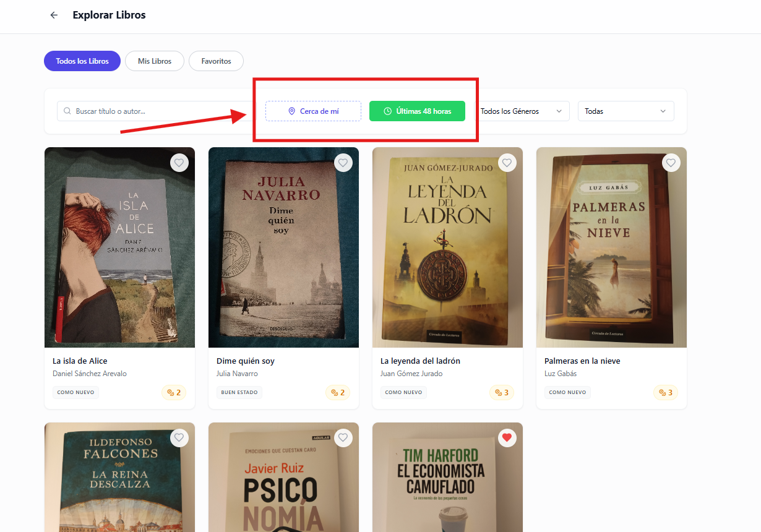This screenshot has width=761, height=532.
Task: Focus the Buscar título o autor field
Action: [155, 111]
